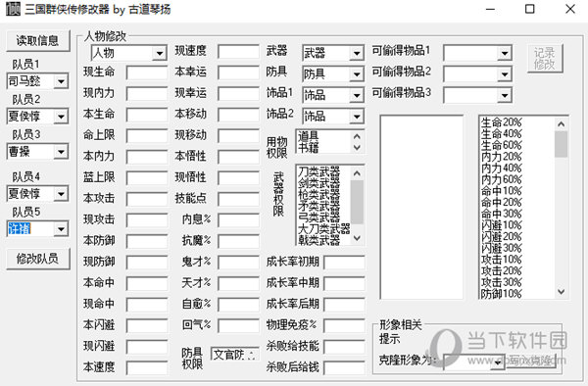Focus the 回气% input field
The width and height of the screenshot is (588, 386).
[x=238, y=325]
